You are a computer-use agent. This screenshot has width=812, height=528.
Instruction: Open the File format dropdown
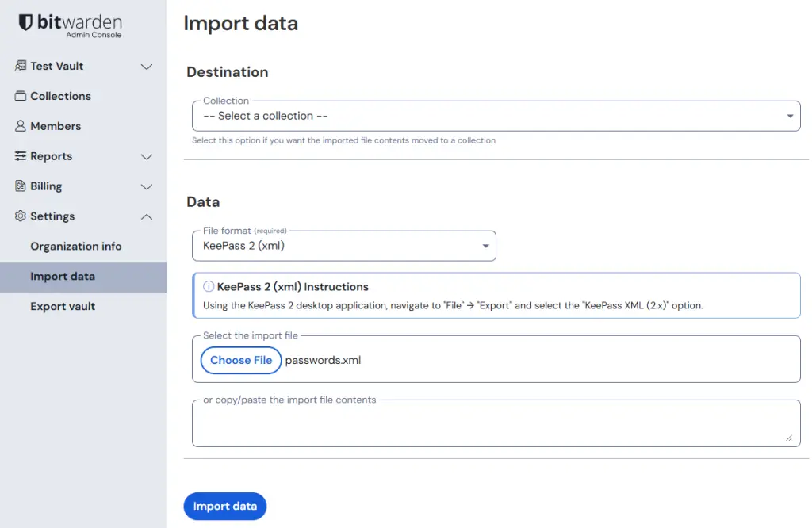[x=343, y=246]
